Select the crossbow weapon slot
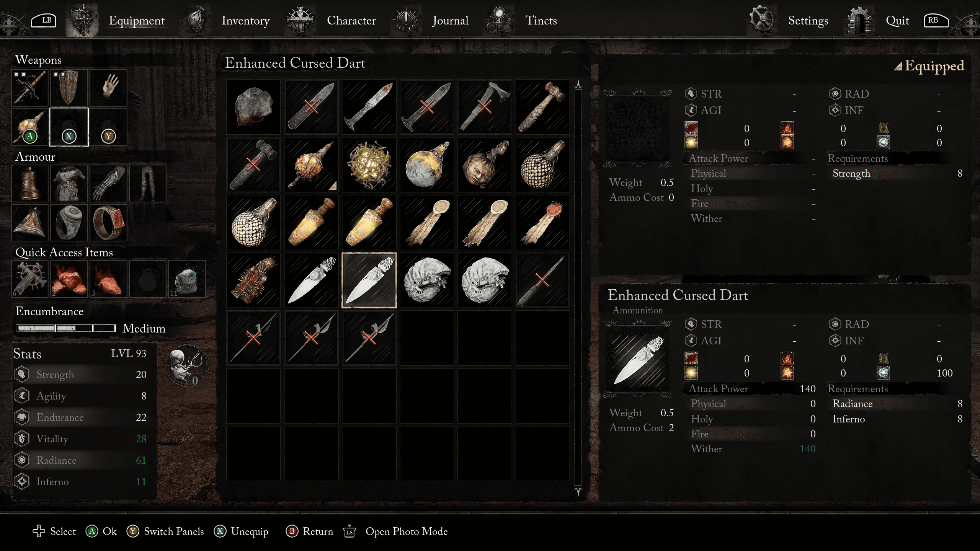 30,88
